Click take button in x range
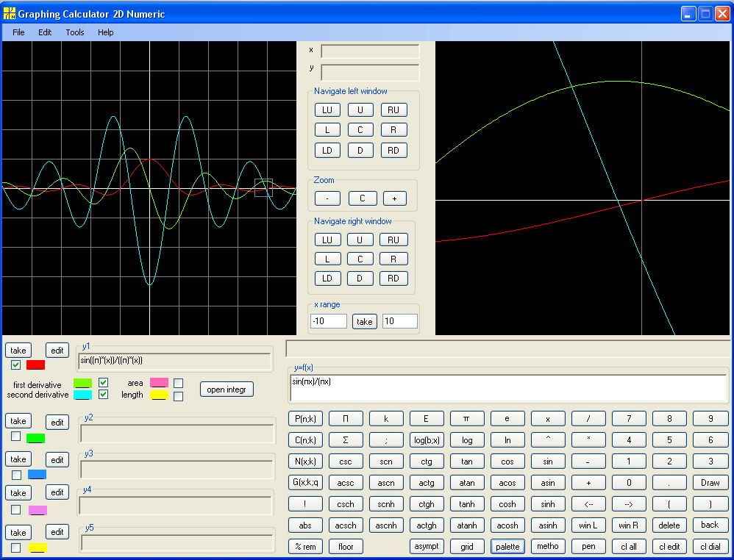 pyautogui.click(x=364, y=321)
